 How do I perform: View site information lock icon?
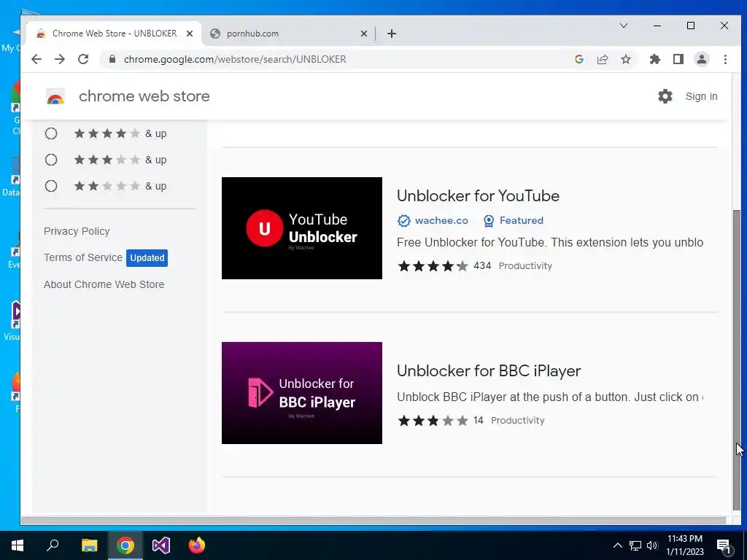[112, 59]
